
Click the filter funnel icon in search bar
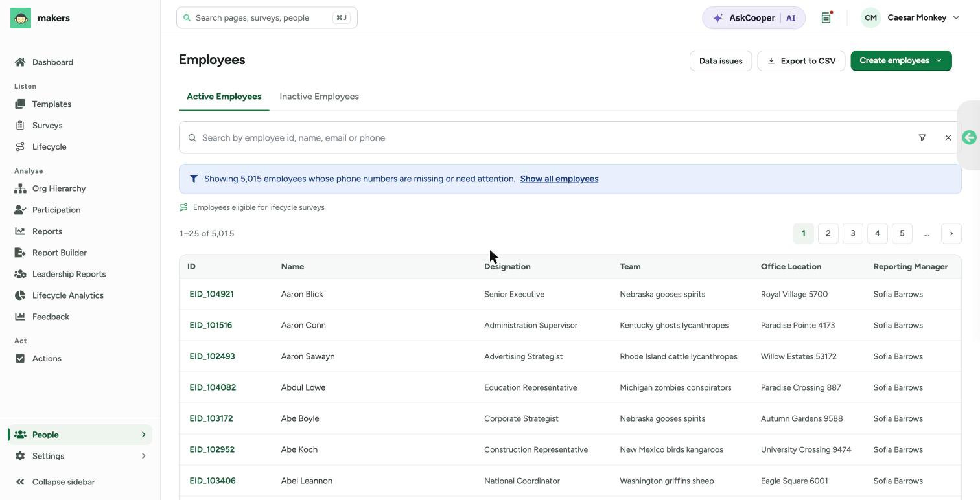[922, 137]
